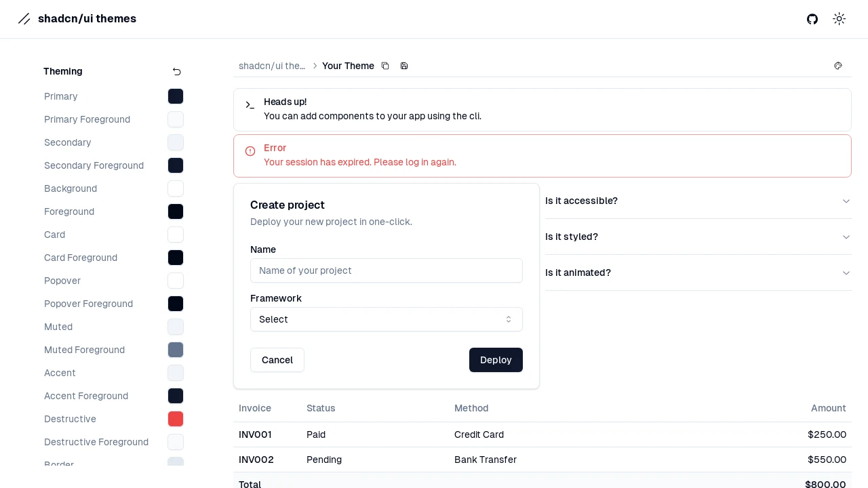The width and height of the screenshot is (868, 488).
Task: Open the palette icon at top right
Action: [x=838, y=66]
